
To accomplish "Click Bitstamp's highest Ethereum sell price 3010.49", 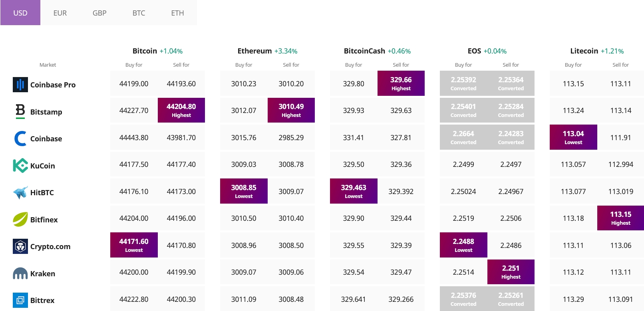I will [291, 110].
